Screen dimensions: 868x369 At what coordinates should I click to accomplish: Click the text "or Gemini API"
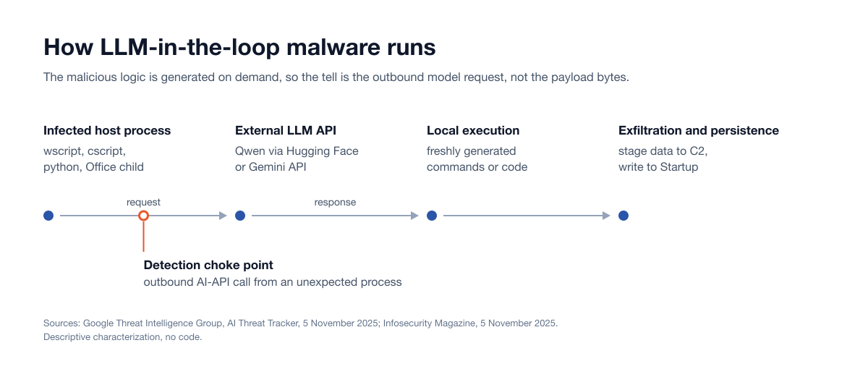[272, 167]
